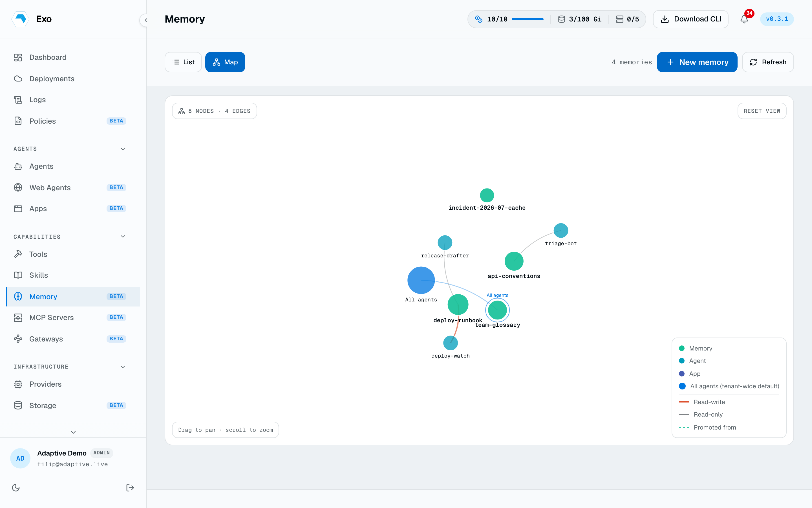Collapse the AGENTS section chevron
The width and height of the screenshot is (812, 508).
tap(123, 149)
